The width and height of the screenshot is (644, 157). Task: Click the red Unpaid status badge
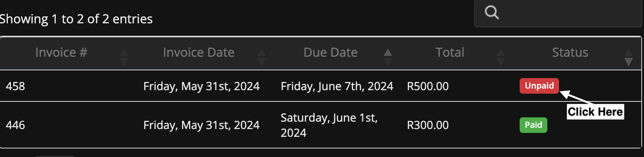pyautogui.click(x=539, y=86)
